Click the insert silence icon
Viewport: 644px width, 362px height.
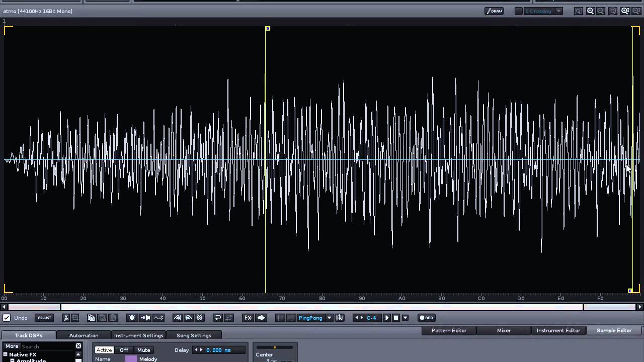145,318
